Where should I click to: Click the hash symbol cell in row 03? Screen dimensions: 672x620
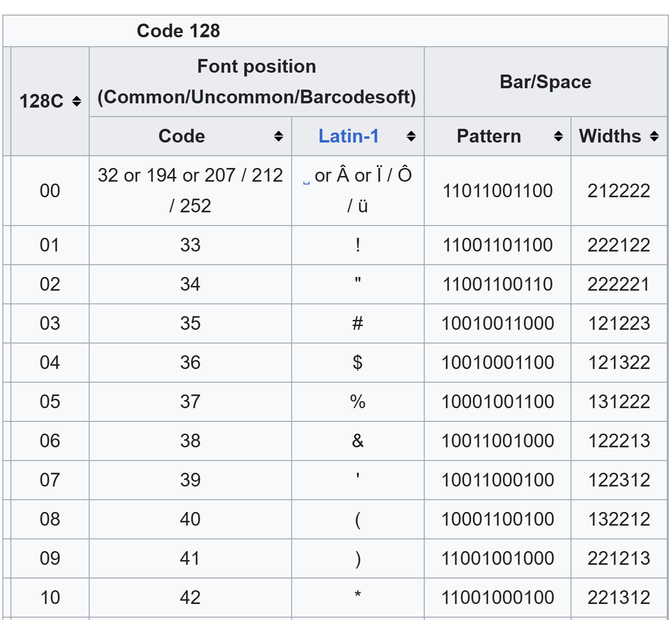(x=358, y=324)
